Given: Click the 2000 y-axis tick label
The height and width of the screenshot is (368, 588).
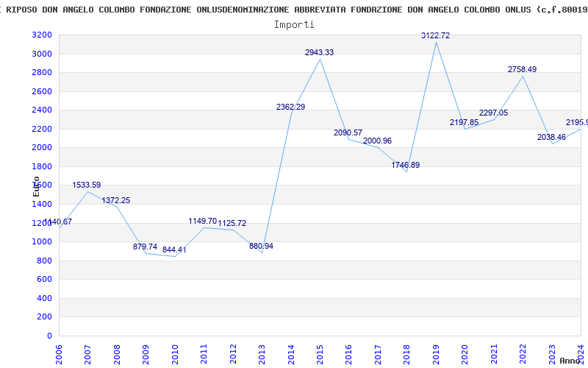Looking at the screenshot, I should pos(42,148).
